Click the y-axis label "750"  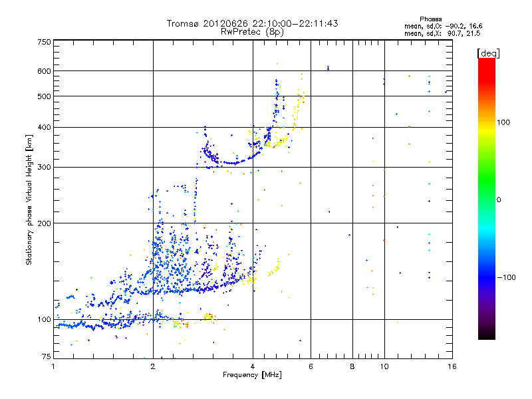click(x=45, y=42)
